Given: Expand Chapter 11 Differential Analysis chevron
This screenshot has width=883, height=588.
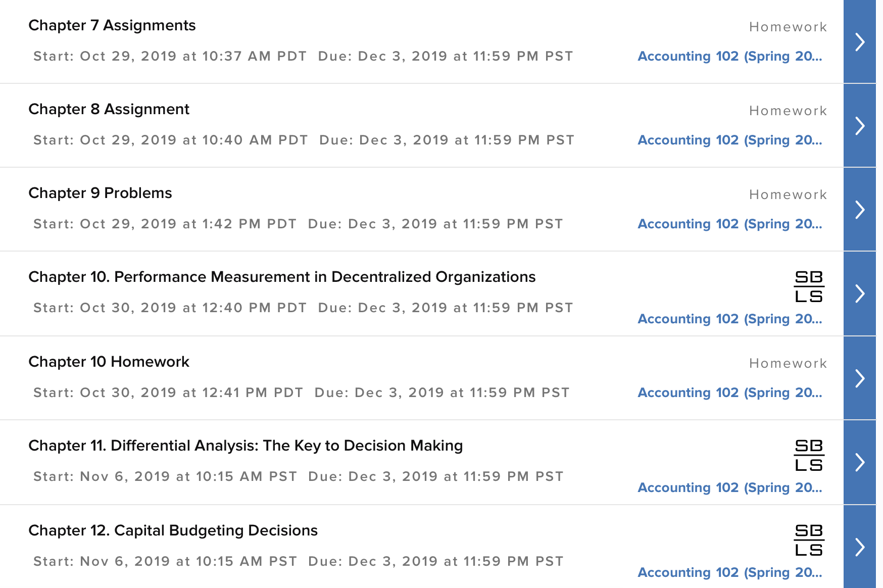Looking at the screenshot, I should tap(859, 462).
